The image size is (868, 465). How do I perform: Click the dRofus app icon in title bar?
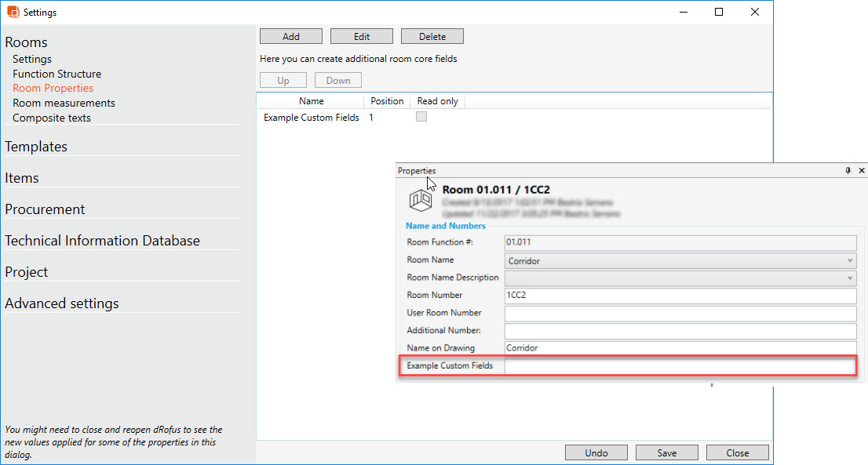click(13, 13)
